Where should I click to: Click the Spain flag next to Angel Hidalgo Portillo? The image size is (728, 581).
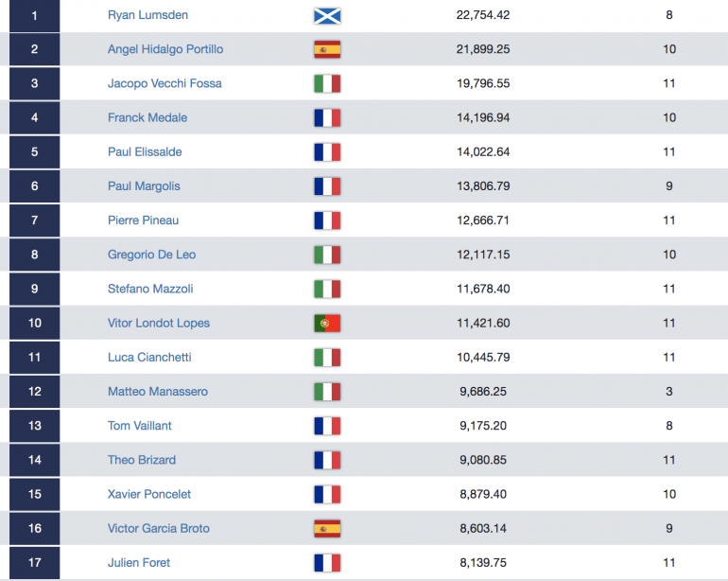[x=327, y=49]
